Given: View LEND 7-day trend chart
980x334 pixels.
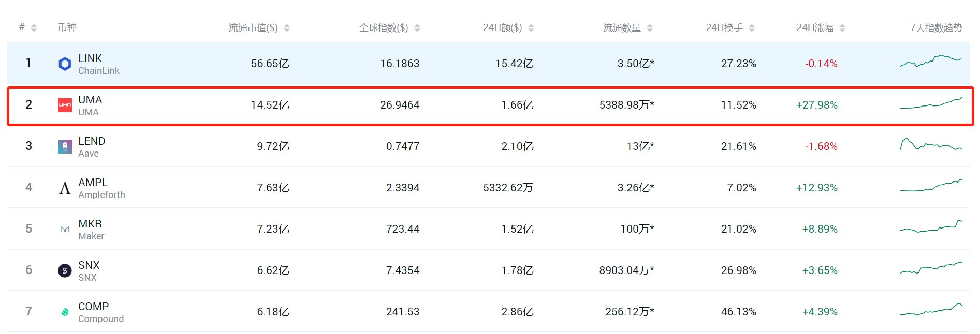Looking at the screenshot, I should 931,144.
